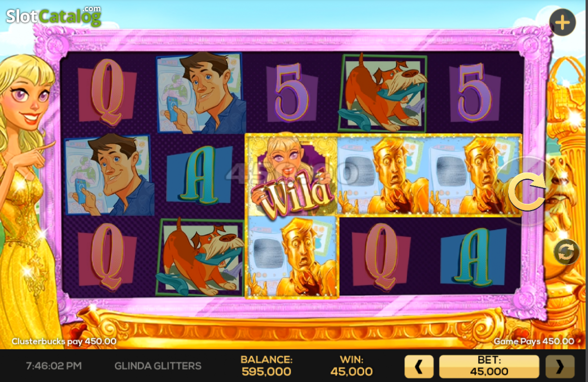Click the Clusterbucks pay 450.00 text
The image size is (588, 382).
[x=64, y=341]
